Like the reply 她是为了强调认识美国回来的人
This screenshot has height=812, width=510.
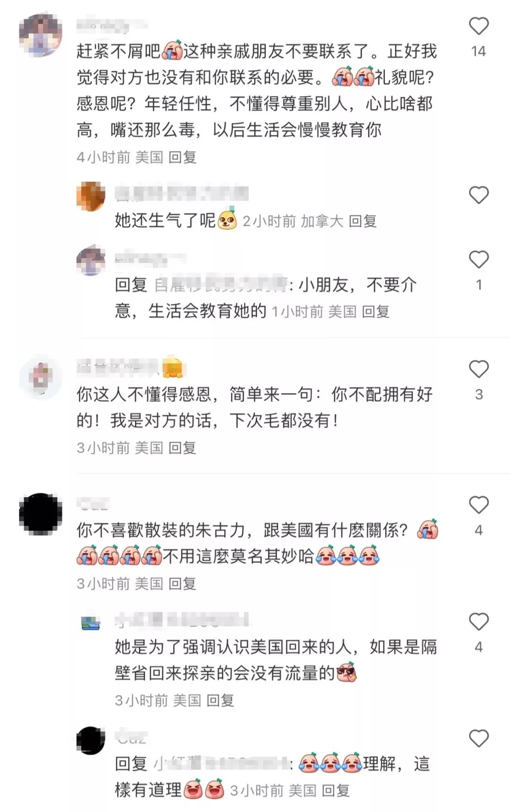pos(478,622)
